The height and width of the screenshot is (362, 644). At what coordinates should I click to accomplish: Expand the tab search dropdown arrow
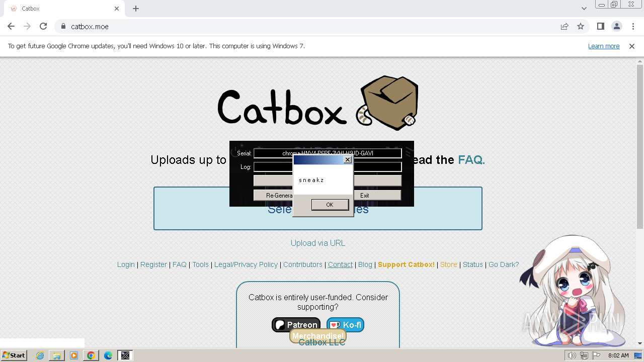[584, 9]
